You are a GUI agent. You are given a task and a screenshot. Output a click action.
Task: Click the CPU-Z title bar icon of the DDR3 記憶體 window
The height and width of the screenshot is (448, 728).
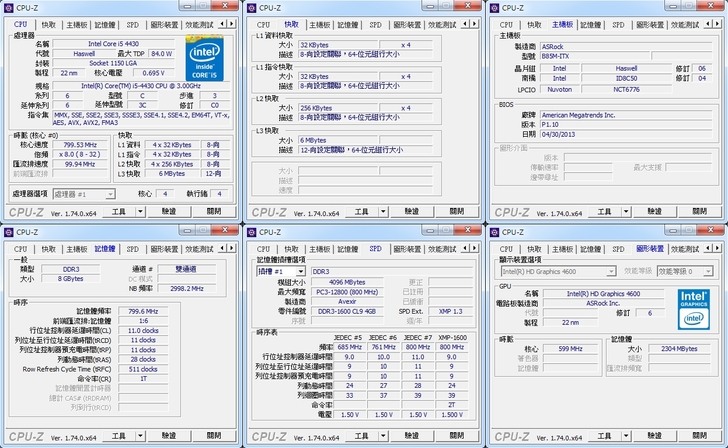coord(8,232)
